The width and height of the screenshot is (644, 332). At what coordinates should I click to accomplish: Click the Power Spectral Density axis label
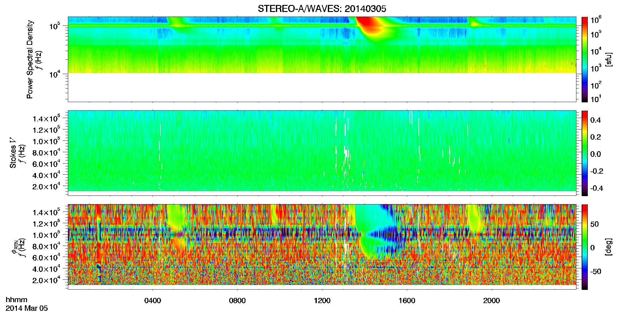click(x=29, y=59)
